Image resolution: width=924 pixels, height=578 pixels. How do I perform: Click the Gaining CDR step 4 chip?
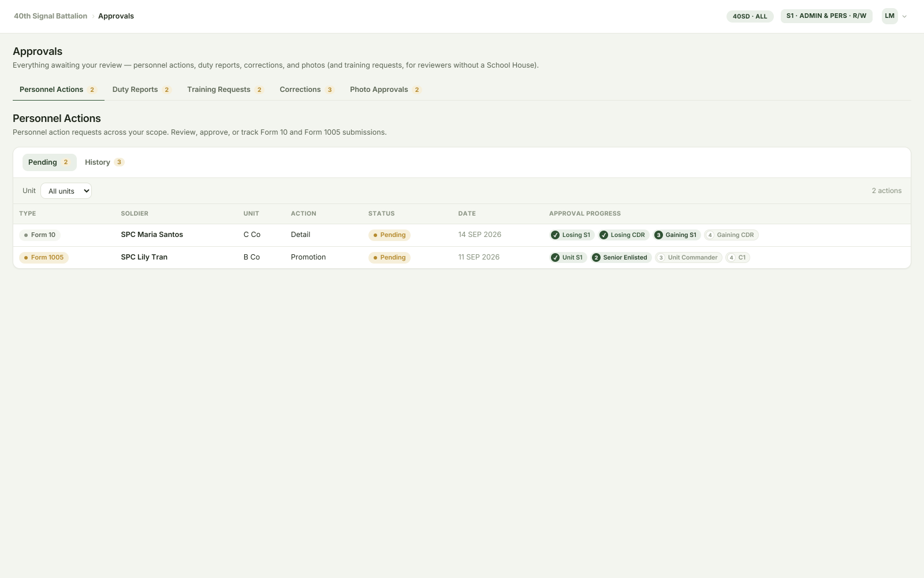(731, 235)
